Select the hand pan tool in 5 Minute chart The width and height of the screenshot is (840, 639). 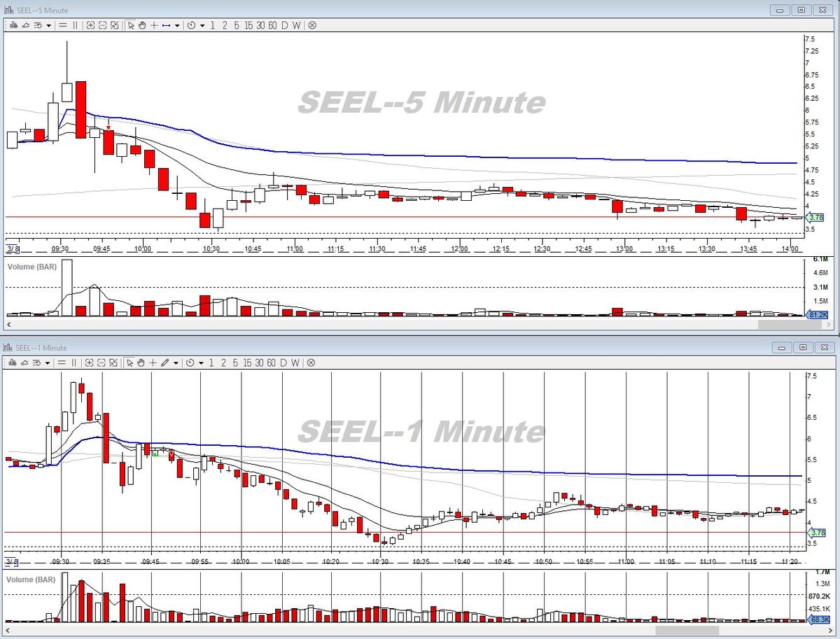(142, 25)
